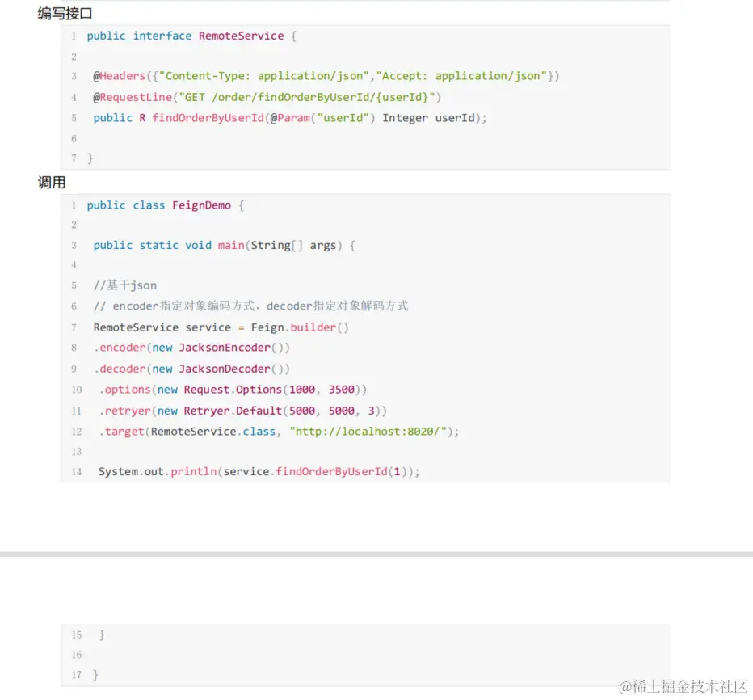Click 'public class FeignDemo {' line

(x=165, y=205)
